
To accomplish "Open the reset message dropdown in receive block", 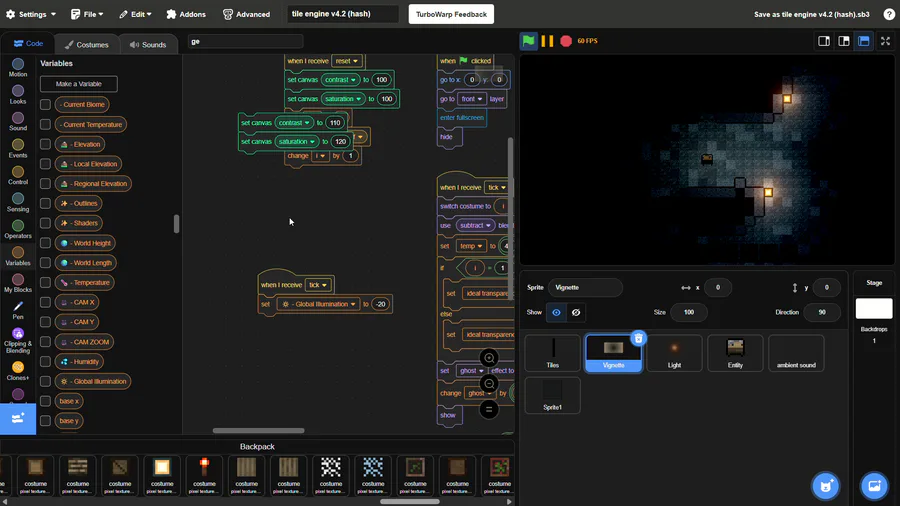I will (x=347, y=61).
